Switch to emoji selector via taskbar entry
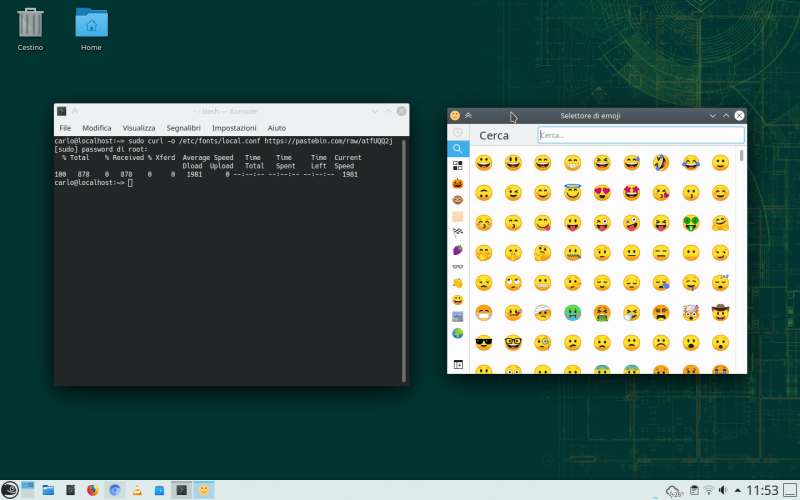Viewport: 800px width, 500px height. 204,490
